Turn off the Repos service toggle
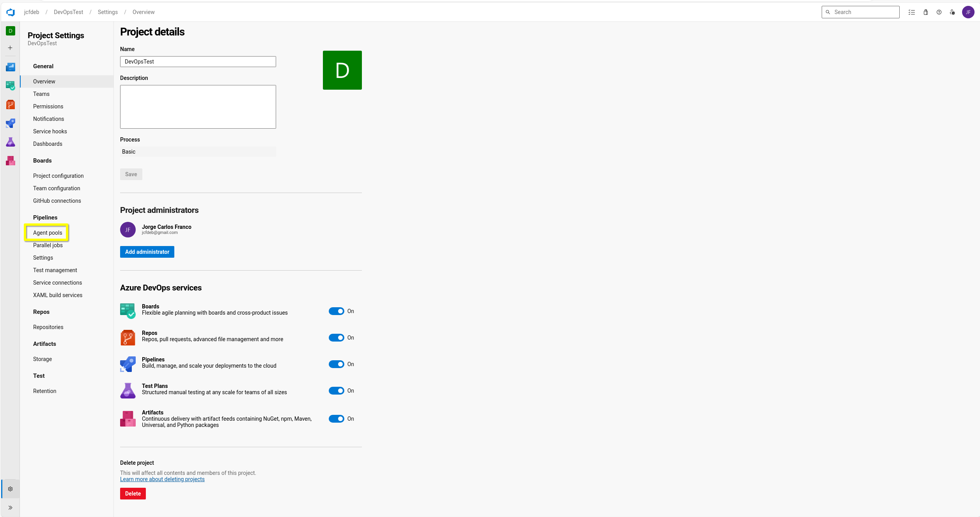 coord(337,338)
